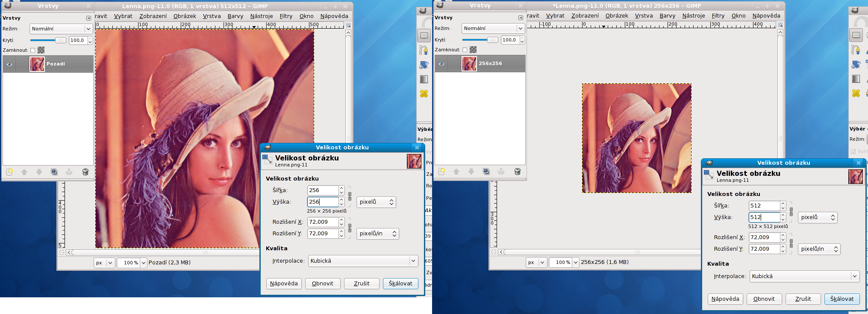Lower layer arrow in the Pozadí layers panel
868x314 pixels.
(39, 172)
